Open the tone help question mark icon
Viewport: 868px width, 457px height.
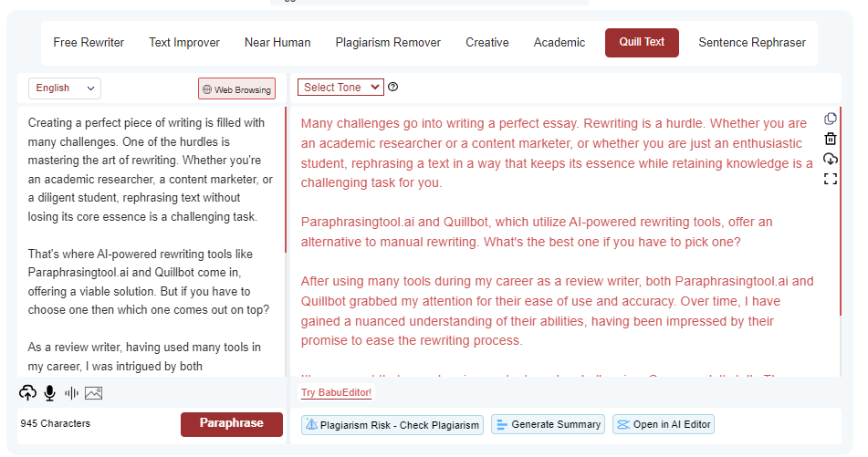[x=393, y=87]
